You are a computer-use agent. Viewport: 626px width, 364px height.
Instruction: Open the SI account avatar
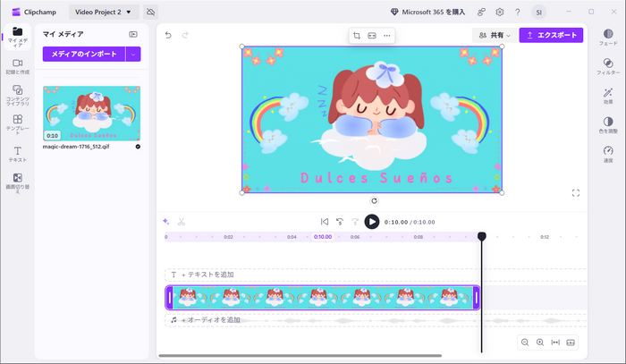[x=538, y=12]
